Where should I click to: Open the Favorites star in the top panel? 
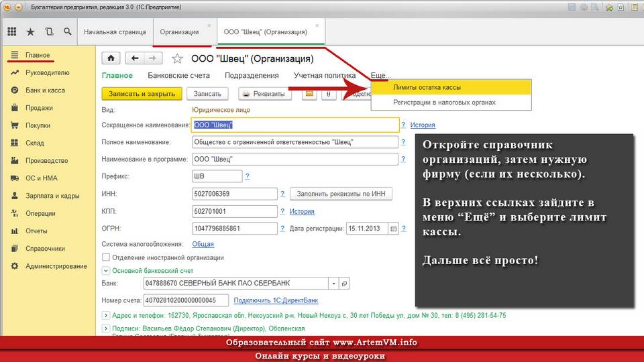(x=30, y=32)
